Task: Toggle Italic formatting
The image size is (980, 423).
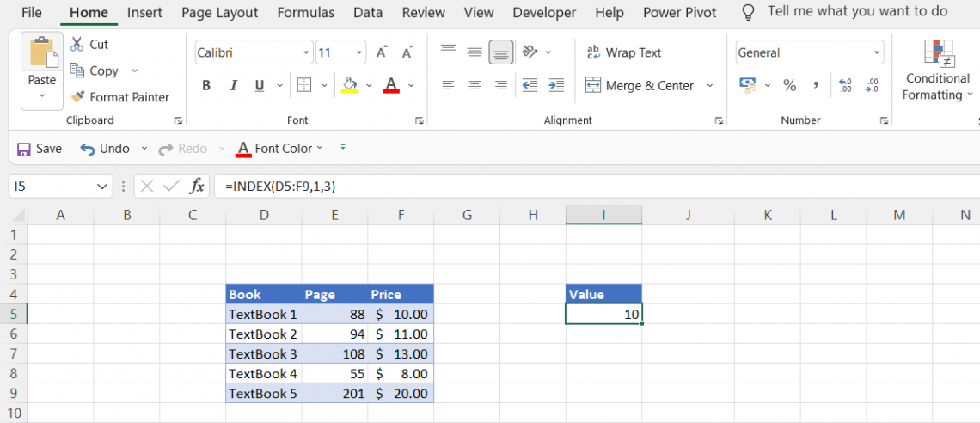Action: [233, 85]
